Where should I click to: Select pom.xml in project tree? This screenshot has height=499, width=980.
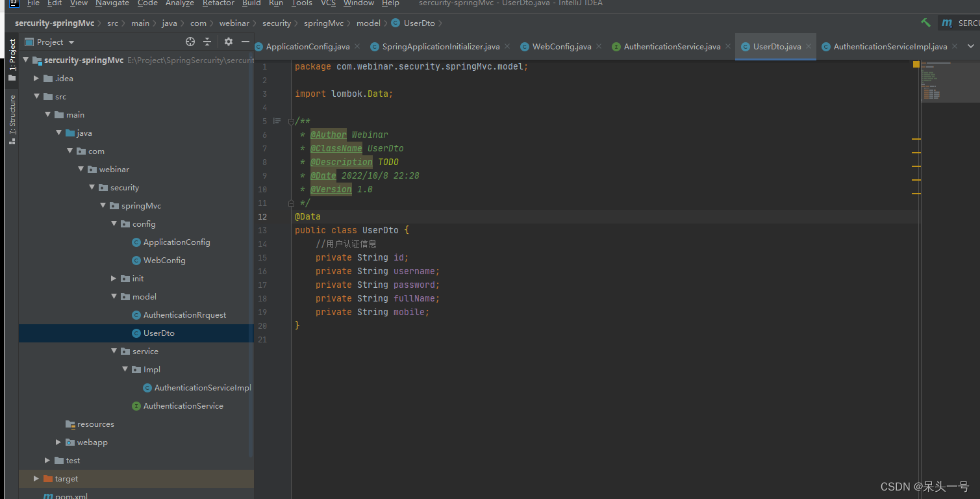tap(71, 496)
